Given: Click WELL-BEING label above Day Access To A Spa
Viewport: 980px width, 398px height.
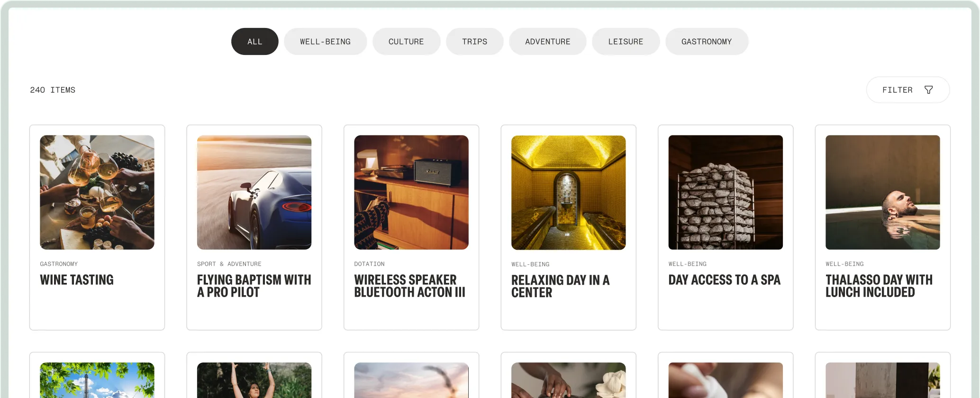Looking at the screenshot, I should click(688, 264).
